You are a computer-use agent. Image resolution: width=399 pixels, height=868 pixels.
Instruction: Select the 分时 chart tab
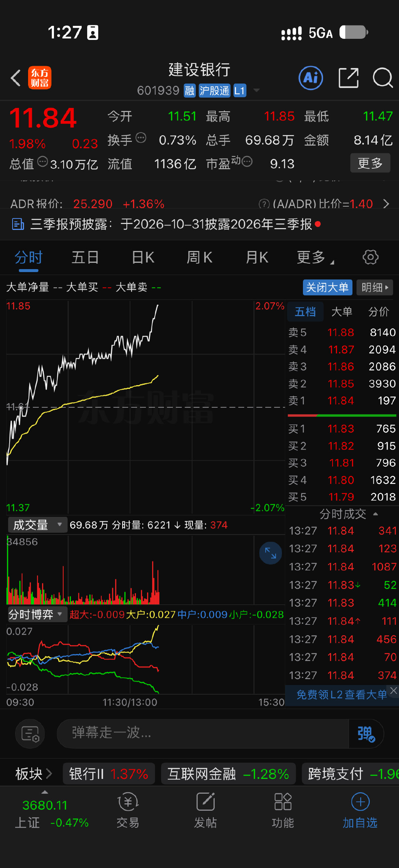(x=28, y=258)
